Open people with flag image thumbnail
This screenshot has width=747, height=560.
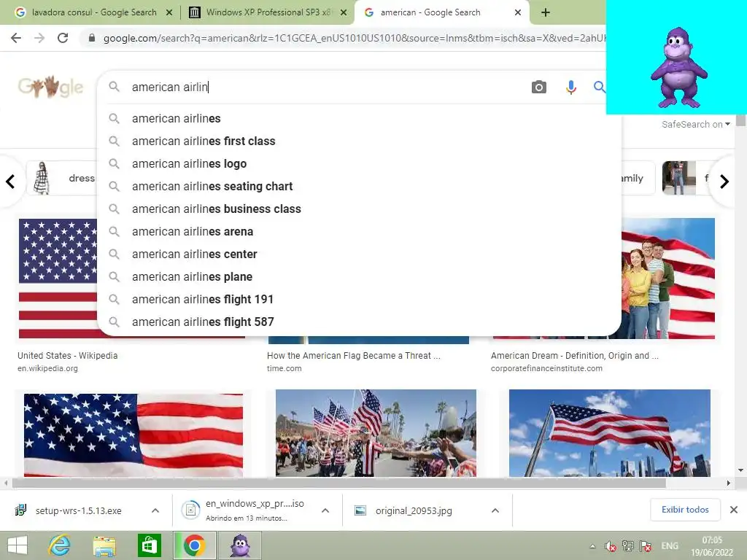pyautogui.click(x=668, y=279)
